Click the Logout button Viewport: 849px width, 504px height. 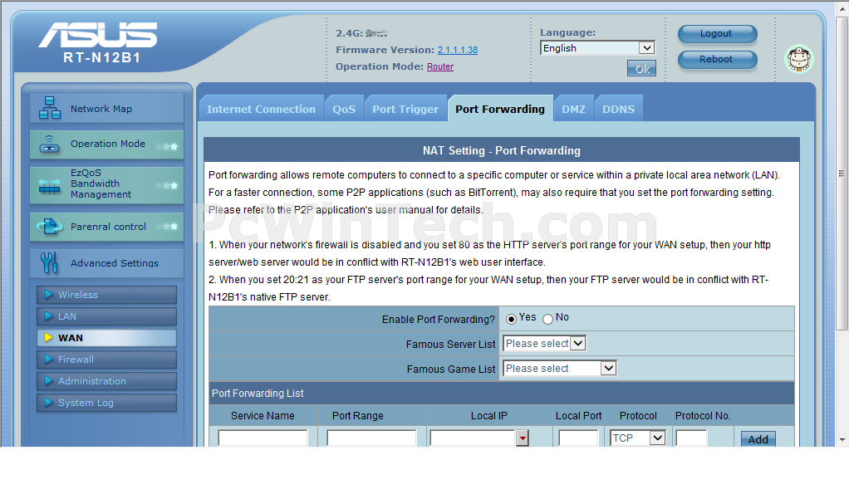(717, 33)
